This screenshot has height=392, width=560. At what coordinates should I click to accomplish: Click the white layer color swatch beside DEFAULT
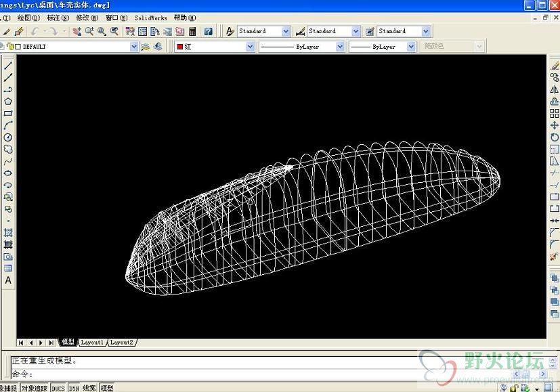pyautogui.click(x=18, y=47)
